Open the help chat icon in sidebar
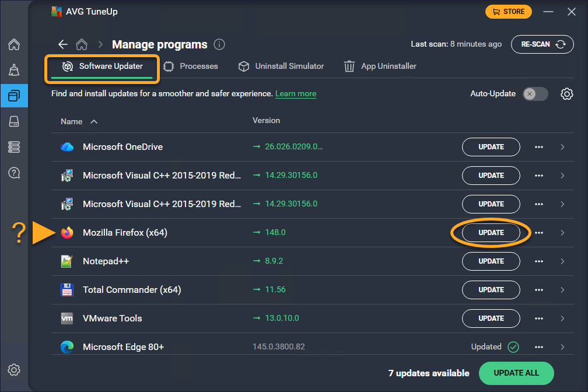 (x=14, y=173)
